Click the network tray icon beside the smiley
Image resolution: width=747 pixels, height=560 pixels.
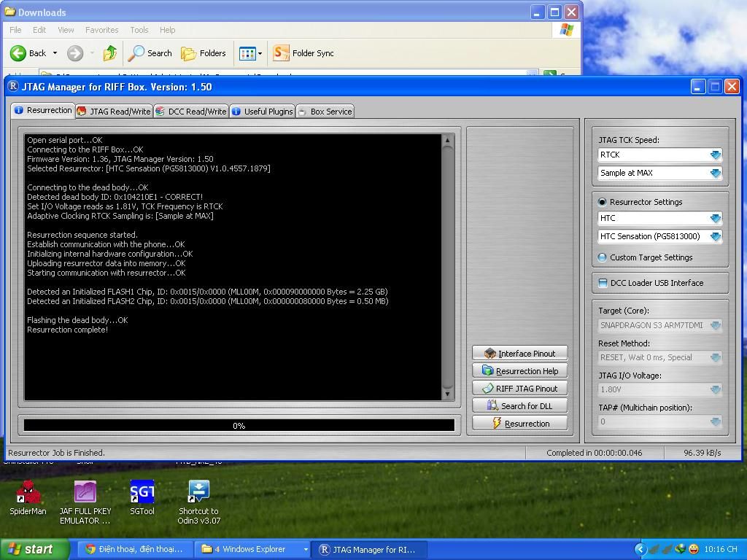pos(681,549)
